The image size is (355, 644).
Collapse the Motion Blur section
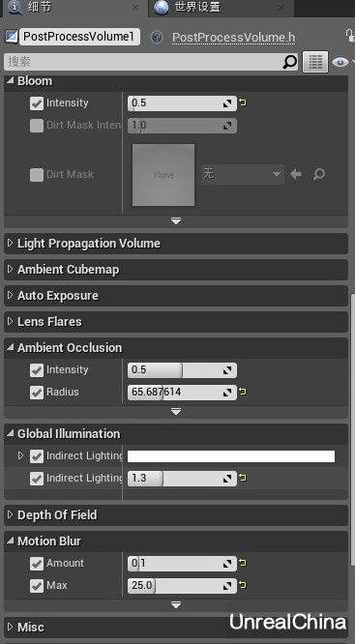pos(11,541)
